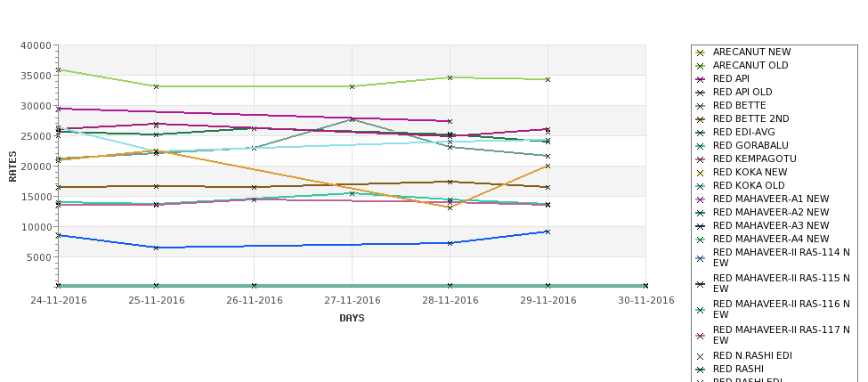The image size is (868, 382).
Task: Click the green top line point at 28-11-2016
Action: pos(450,78)
